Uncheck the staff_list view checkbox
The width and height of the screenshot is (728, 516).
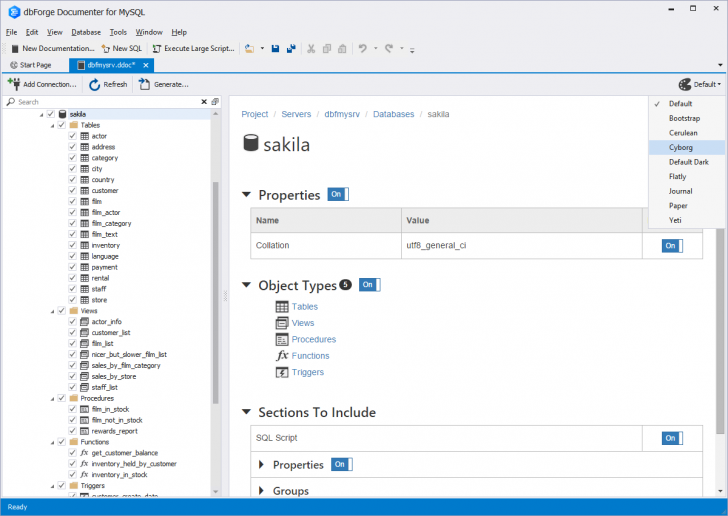click(x=72, y=387)
